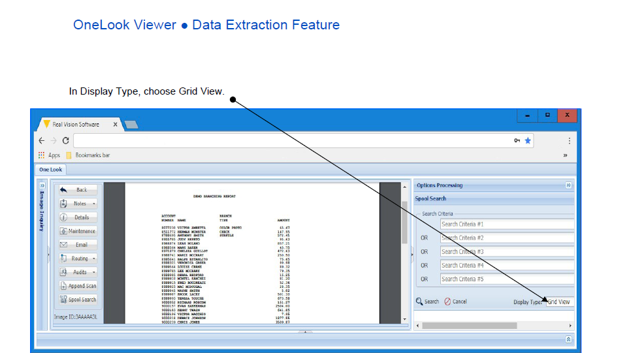Click the options panel scroll-right arrow
This screenshot has height=353, width=644.
pyautogui.click(x=570, y=326)
